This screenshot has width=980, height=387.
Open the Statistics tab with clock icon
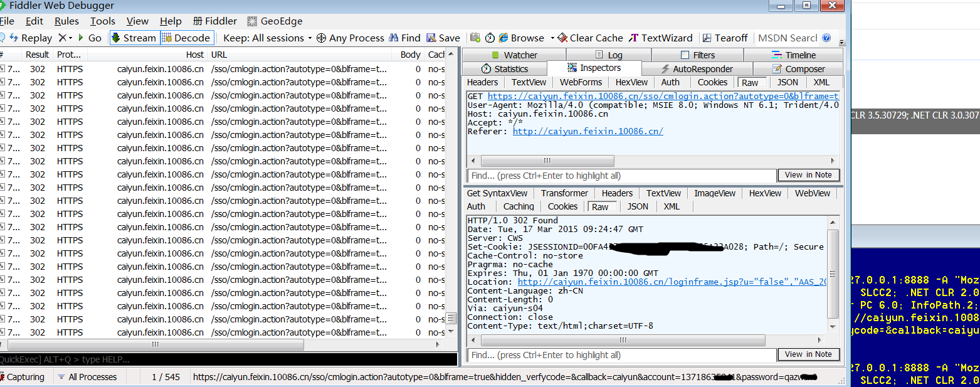click(x=505, y=69)
